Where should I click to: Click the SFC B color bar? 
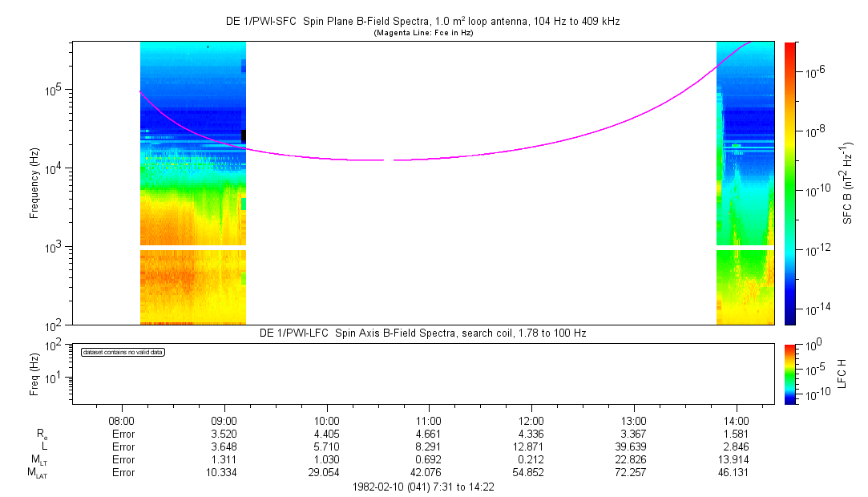click(789, 183)
